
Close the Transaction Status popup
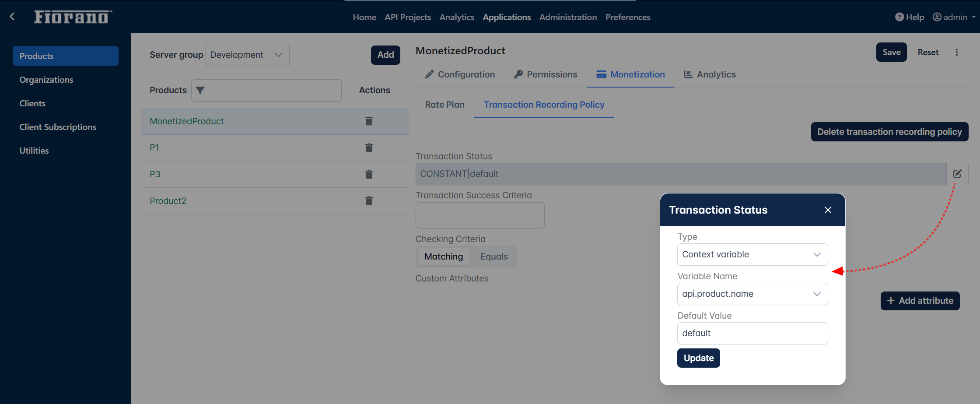(828, 210)
